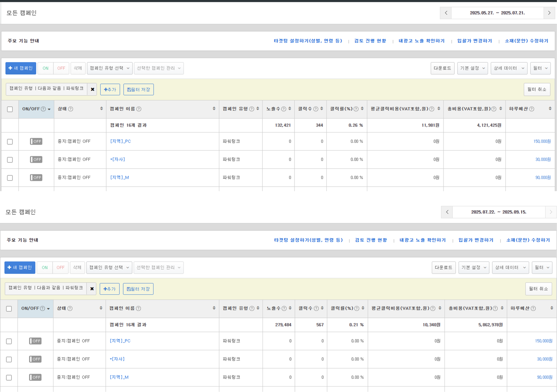This screenshot has height=392, width=557.
Task: Click 150,000원 daily budget in upper list
Action: tap(542, 141)
